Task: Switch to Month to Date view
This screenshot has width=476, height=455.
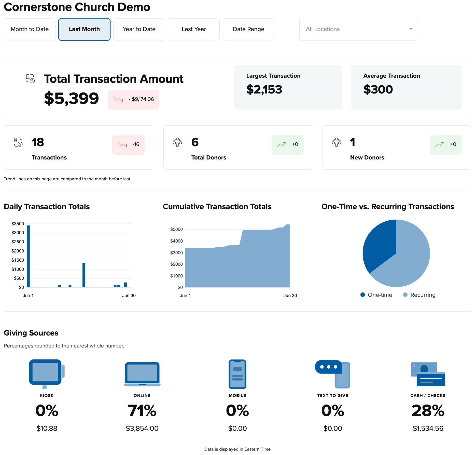Action: tap(30, 29)
